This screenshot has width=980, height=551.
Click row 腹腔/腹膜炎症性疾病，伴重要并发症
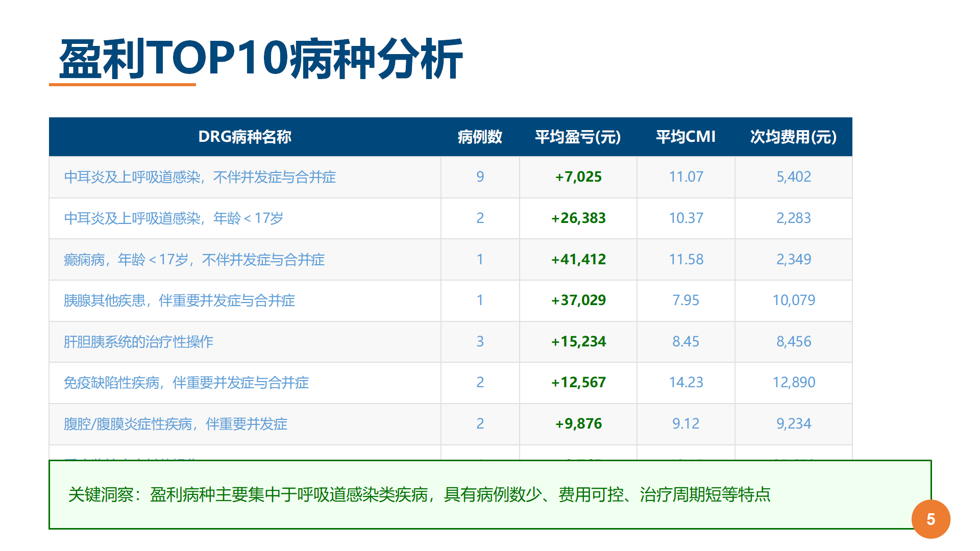pos(451,424)
